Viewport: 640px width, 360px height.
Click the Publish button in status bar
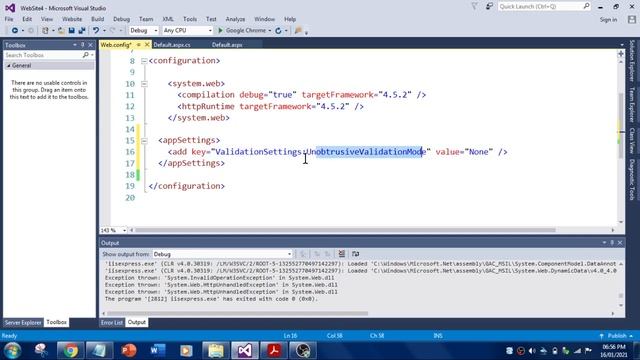point(616,336)
